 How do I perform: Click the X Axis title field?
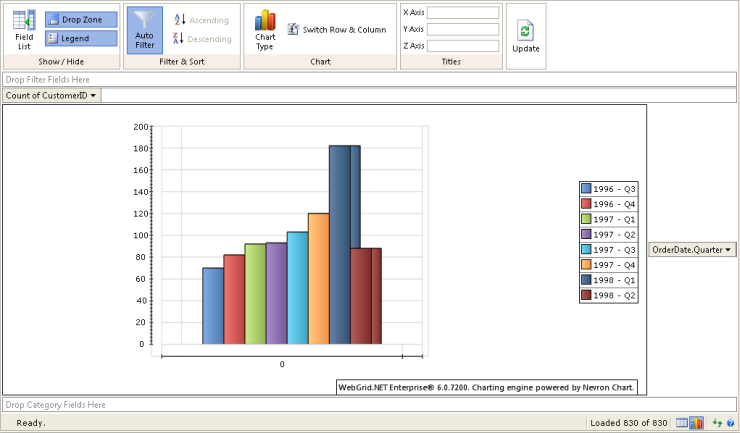(463, 13)
